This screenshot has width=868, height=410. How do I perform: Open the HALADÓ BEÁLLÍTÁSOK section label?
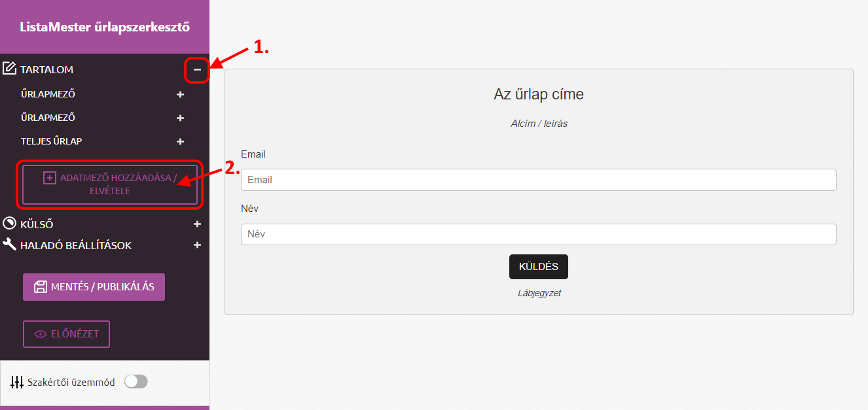[76, 246]
